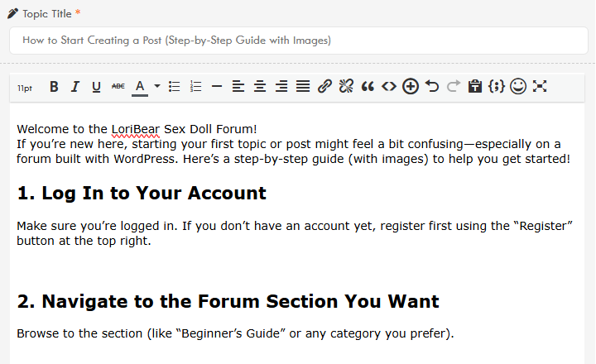Image resolution: width=596 pixels, height=364 pixels.
Task: Toggle bold formatting
Action: [54, 86]
